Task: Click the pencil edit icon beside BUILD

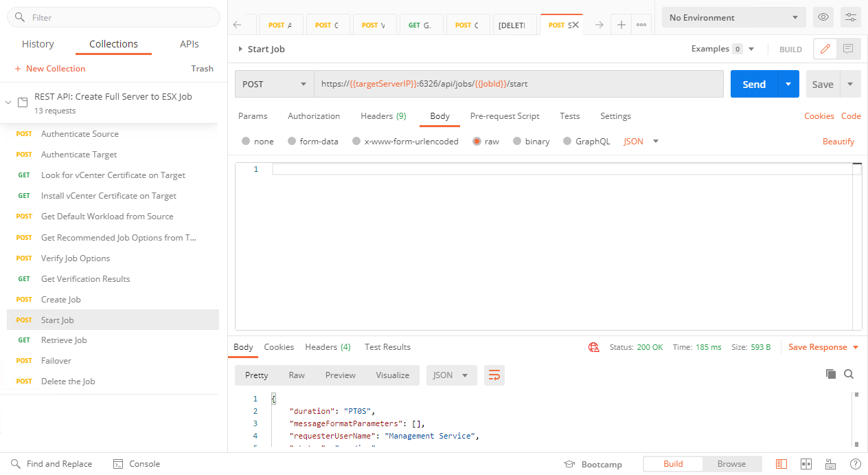Action: [825, 49]
